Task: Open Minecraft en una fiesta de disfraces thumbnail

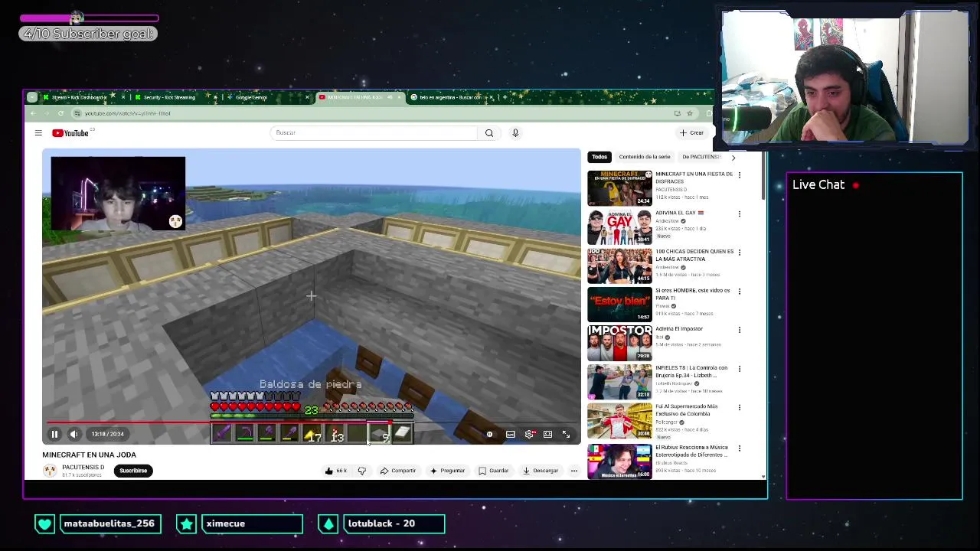Action: point(619,188)
